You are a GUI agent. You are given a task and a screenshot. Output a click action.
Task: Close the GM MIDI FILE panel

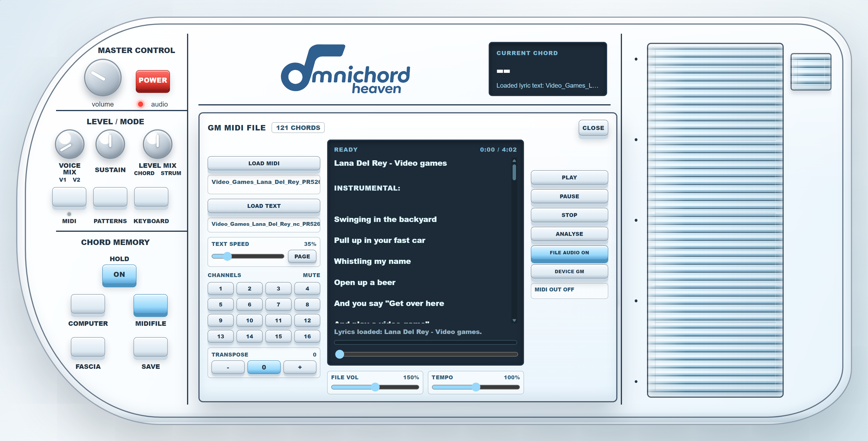pyautogui.click(x=593, y=128)
